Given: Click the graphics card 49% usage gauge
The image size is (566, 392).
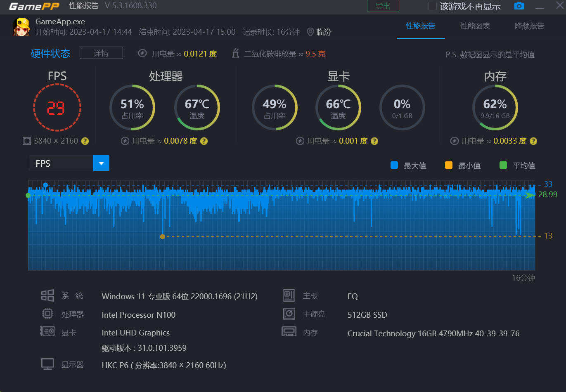Looking at the screenshot, I should point(275,108).
